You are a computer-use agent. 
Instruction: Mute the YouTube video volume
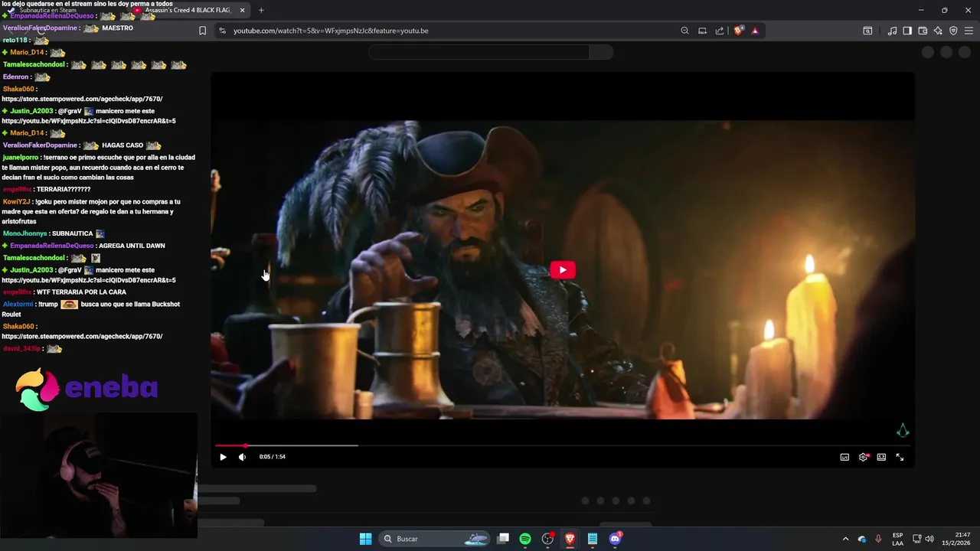tap(243, 457)
